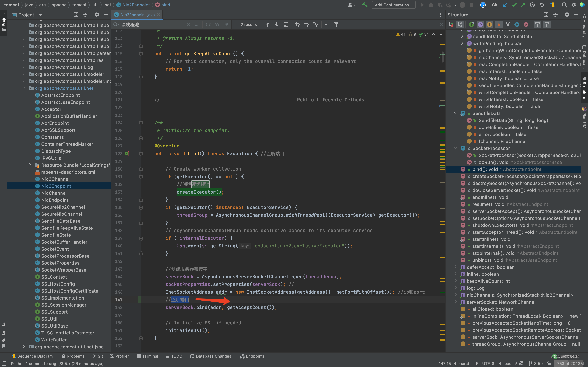
Task: Click Sort by Visibility icon
Action: click(x=451, y=24)
